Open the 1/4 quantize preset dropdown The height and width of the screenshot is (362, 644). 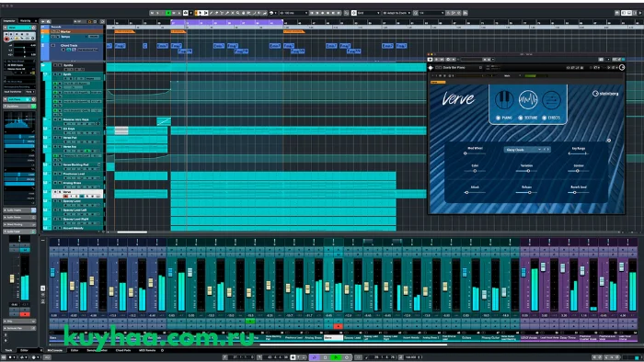431,13
